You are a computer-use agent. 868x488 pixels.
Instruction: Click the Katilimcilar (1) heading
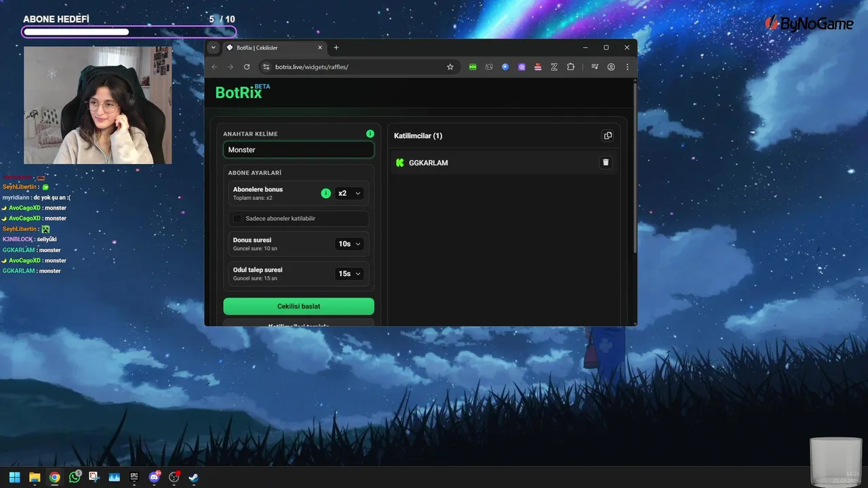click(x=418, y=136)
